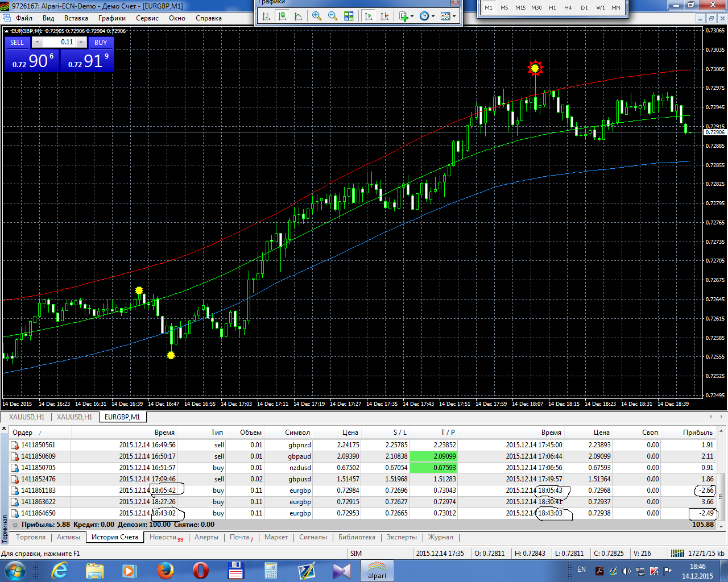Open the Файл menu document icon
Screen dimensions: 728x582
click(6, 18)
